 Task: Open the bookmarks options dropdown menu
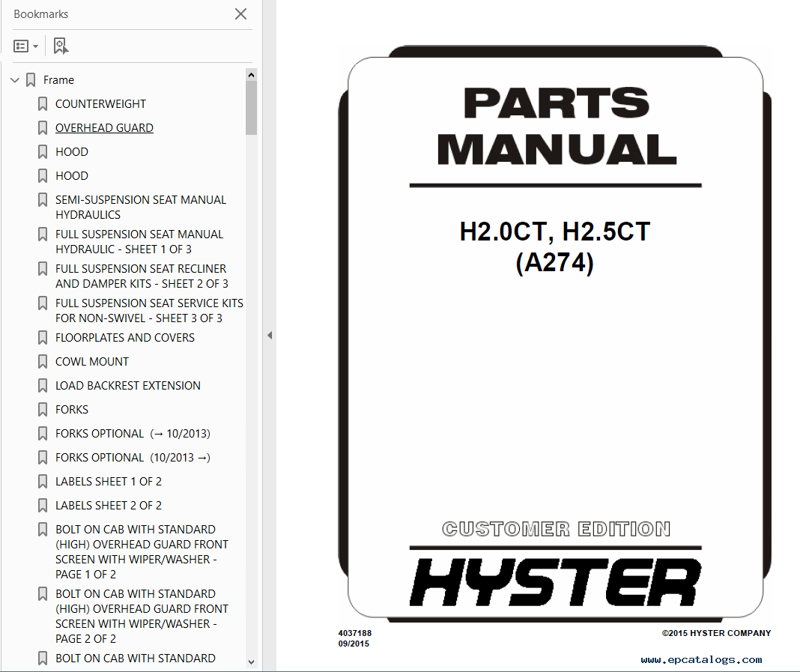pos(25,46)
